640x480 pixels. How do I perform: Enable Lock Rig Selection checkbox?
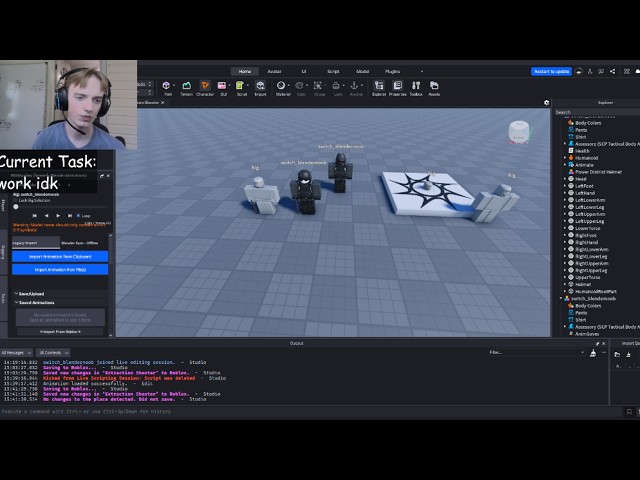point(16,200)
